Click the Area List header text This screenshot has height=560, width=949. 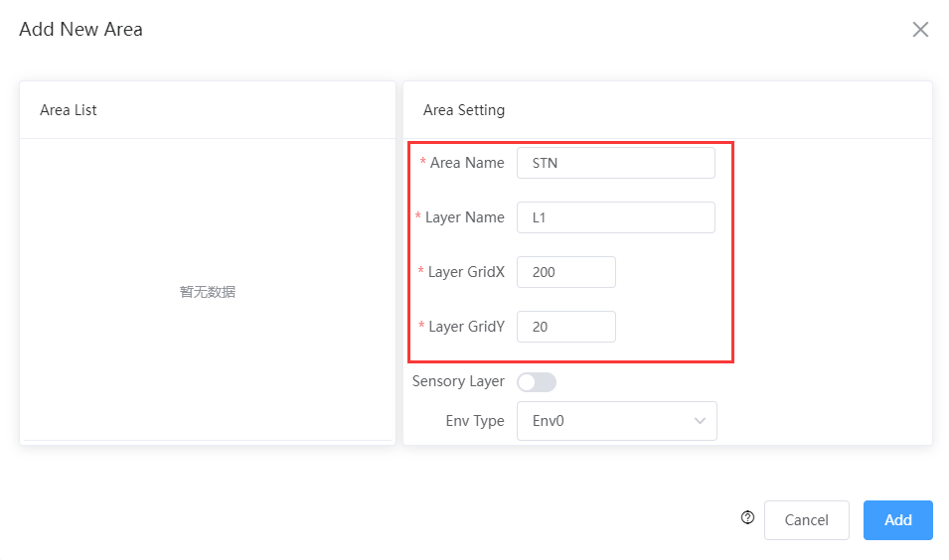69,110
